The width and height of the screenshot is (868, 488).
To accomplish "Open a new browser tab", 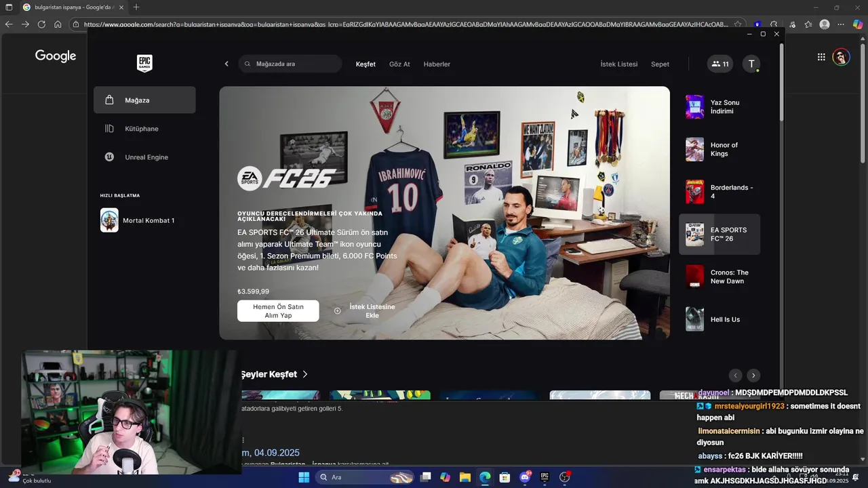I will [x=136, y=7].
